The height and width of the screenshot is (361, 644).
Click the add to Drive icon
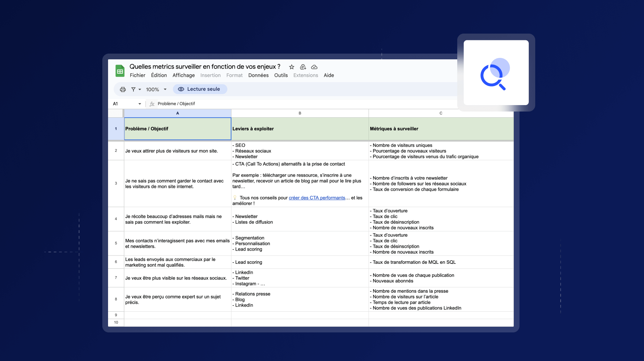coord(303,67)
